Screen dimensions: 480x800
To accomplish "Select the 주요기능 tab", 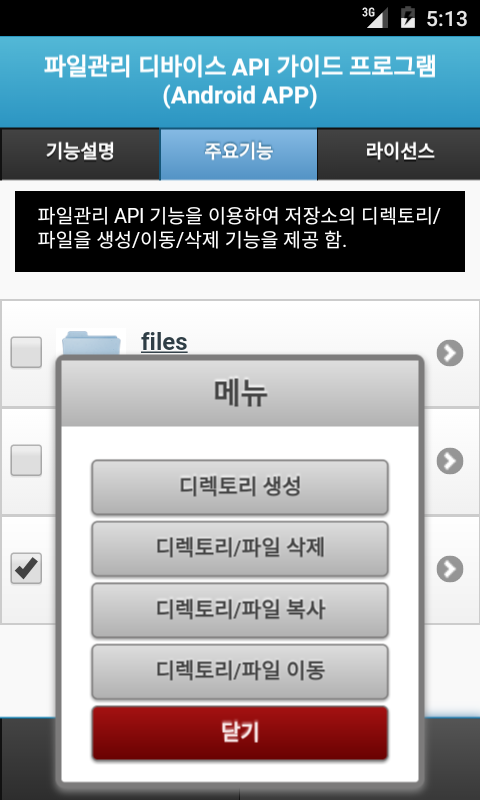I will (x=239, y=154).
